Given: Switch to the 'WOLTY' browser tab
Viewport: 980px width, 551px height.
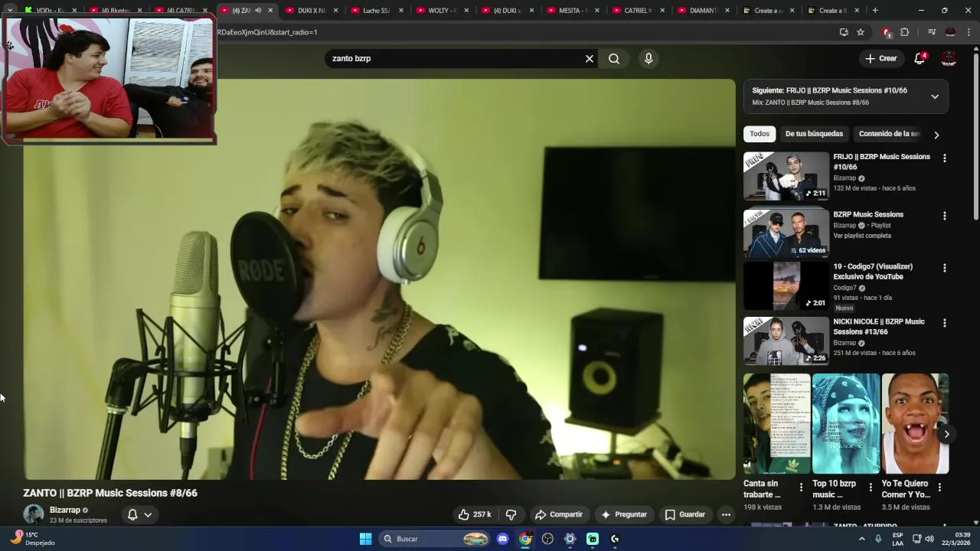Looking at the screenshot, I should pos(442,11).
